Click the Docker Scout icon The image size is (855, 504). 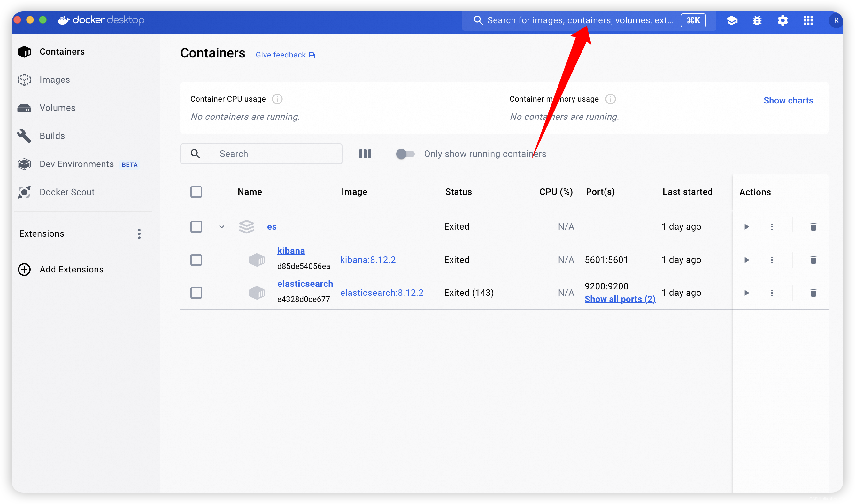24,192
